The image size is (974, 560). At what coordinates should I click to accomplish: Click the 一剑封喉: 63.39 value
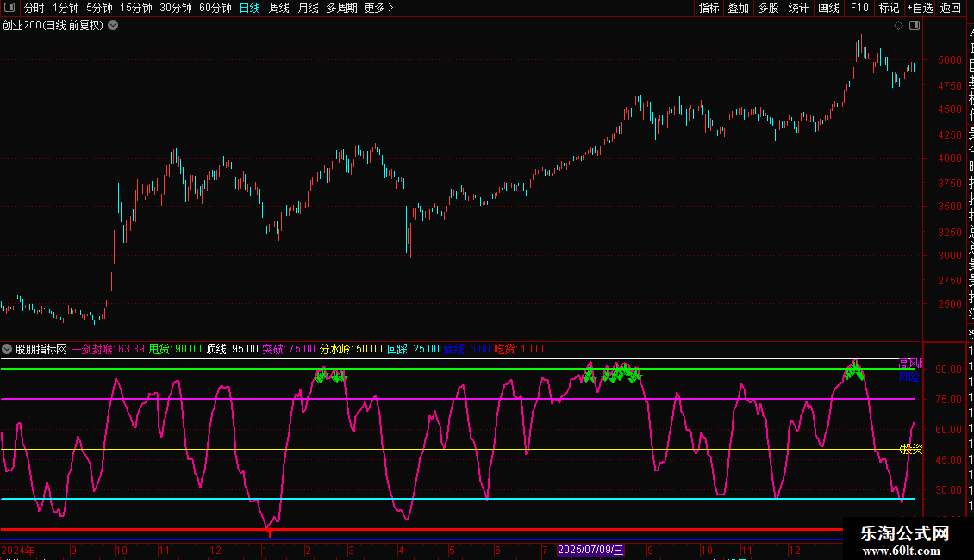[x=108, y=349]
